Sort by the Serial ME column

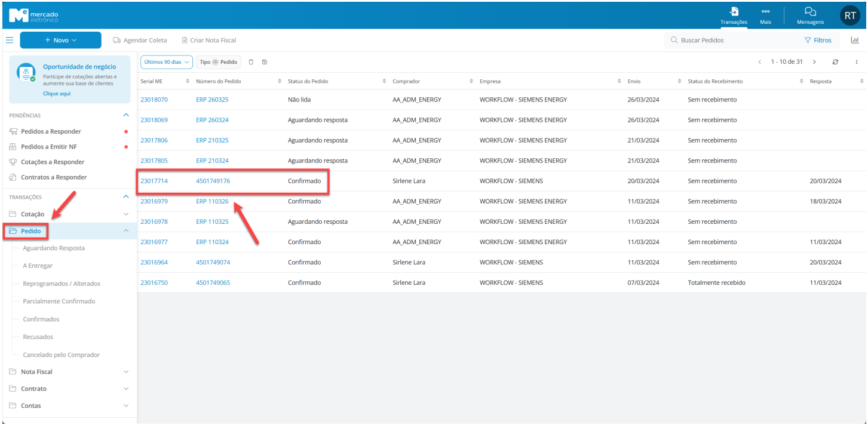click(x=188, y=81)
